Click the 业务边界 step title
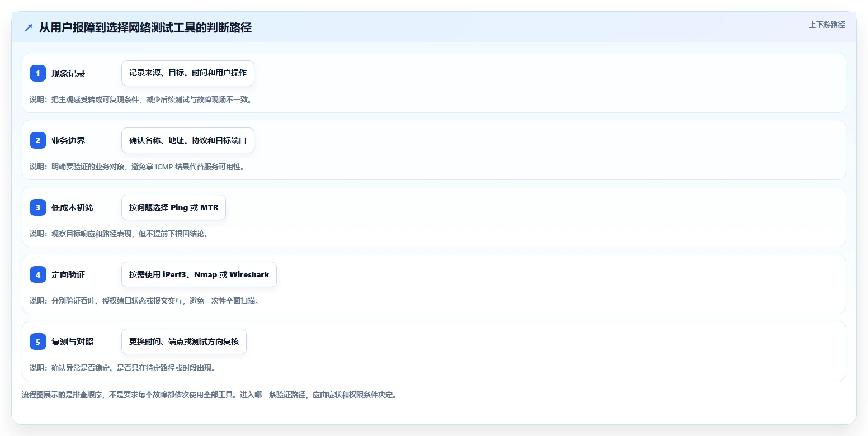This screenshot has height=436, width=868. [x=68, y=140]
